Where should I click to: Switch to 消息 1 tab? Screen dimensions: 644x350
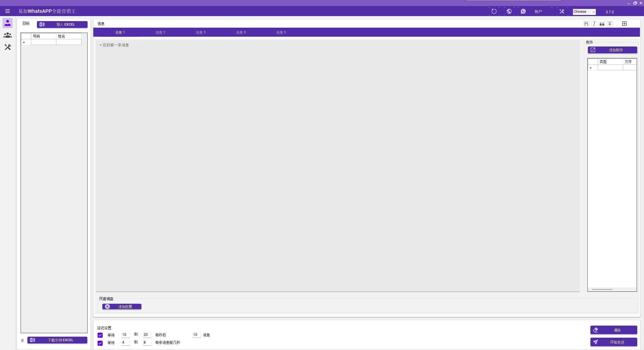tap(120, 32)
